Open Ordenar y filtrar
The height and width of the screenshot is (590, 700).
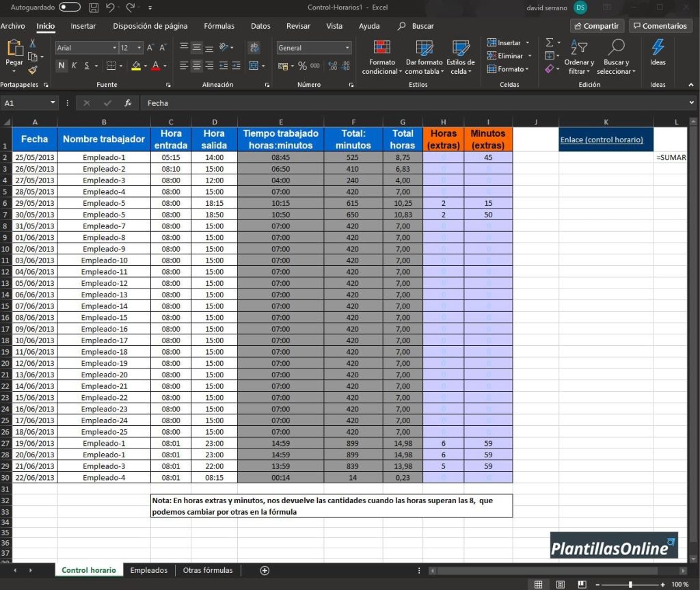(x=578, y=57)
